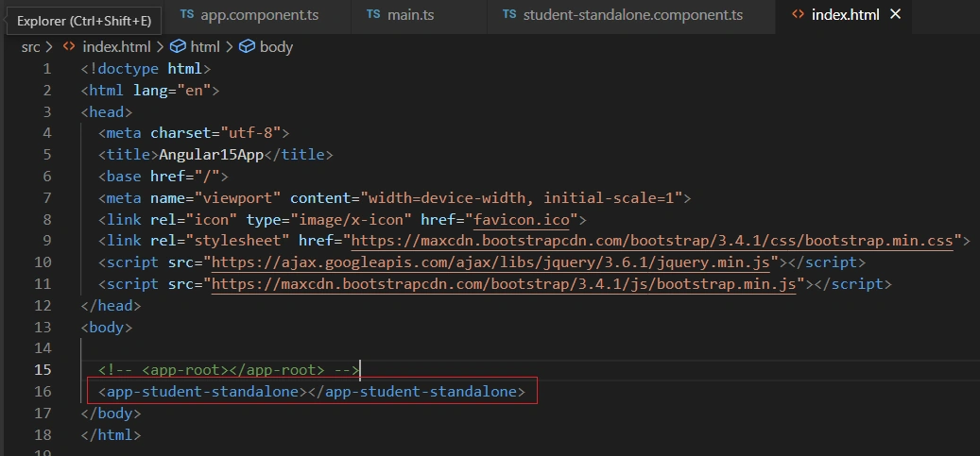Expand breadcrumb chevron after index.html
The height and width of the screenshot is (456, 980).
point(160,47)
